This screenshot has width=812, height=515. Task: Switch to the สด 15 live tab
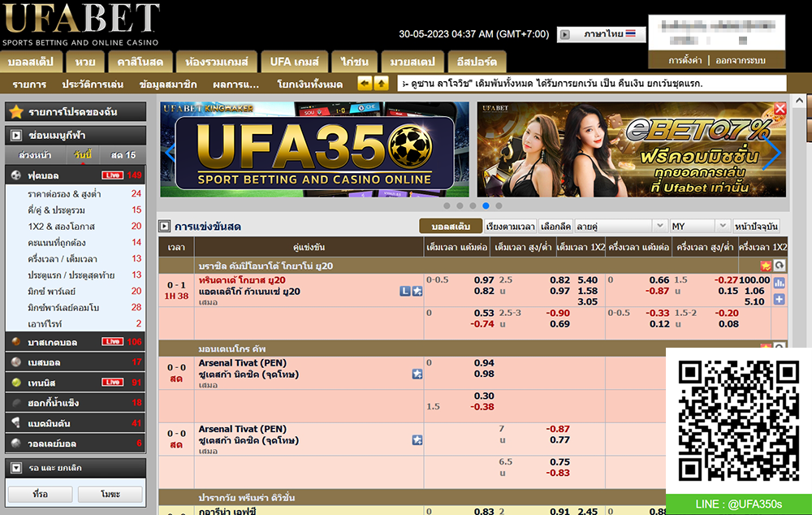[123, 155]
